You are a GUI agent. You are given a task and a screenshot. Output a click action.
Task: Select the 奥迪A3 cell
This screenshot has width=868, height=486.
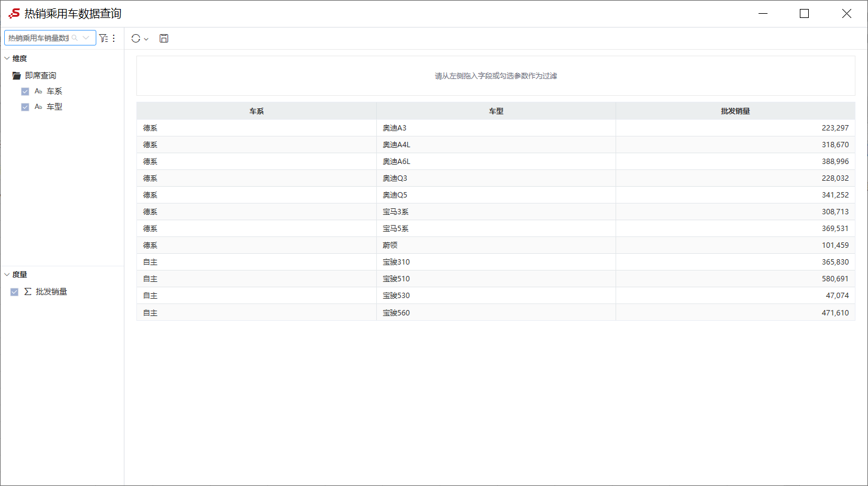point(496,128)
